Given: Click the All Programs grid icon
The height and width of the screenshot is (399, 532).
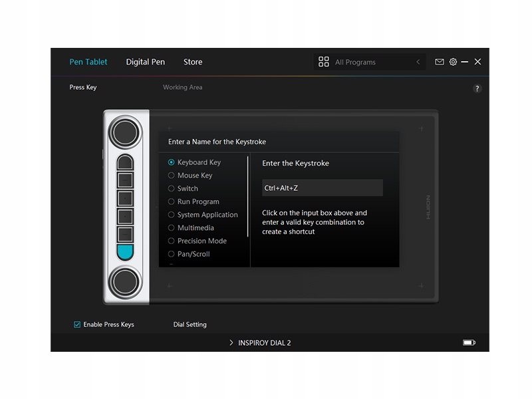Looking at the screenshot, I should [x=323, y=62].
